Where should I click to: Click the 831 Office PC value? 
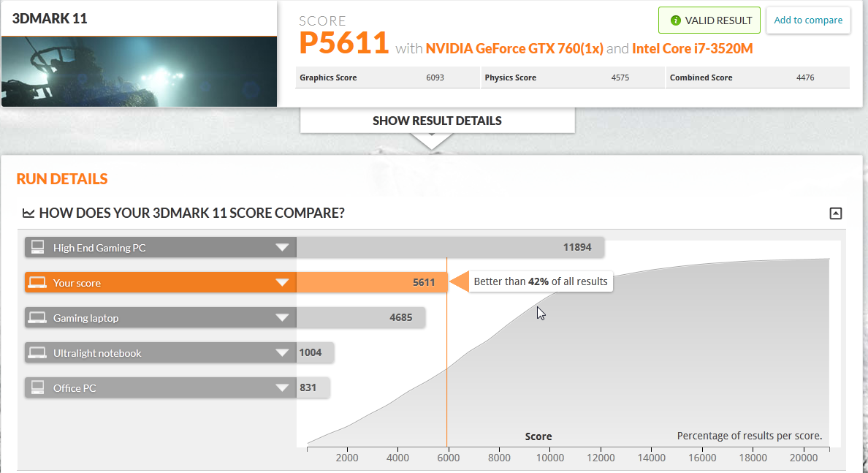[308, 387]
